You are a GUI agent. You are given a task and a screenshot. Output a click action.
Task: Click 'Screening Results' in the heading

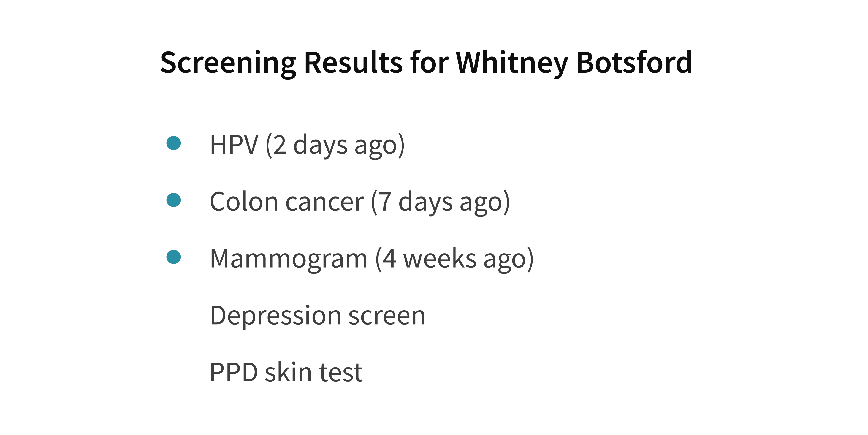tap(281, 63)
